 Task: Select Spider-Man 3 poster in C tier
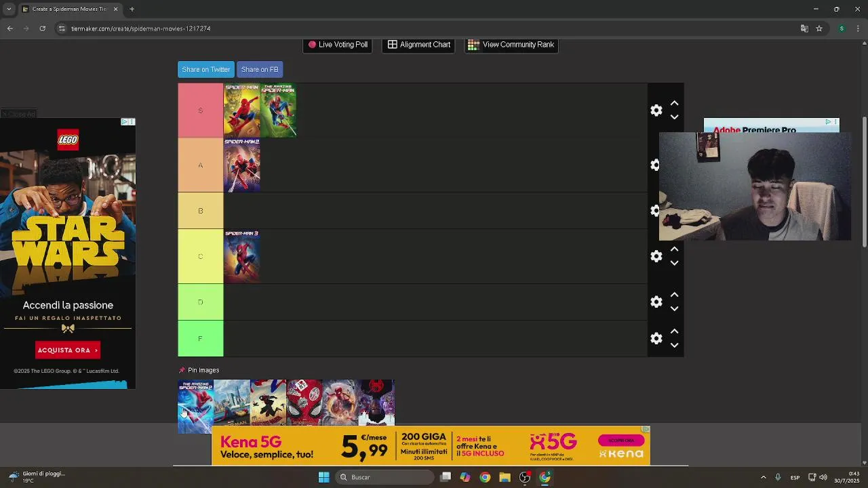tap(242, 256)
